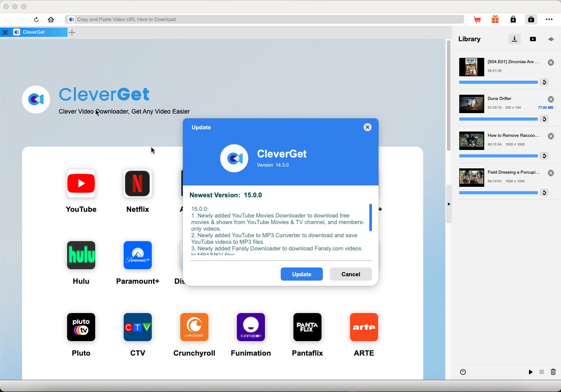The width and height of the screenshot is (561, 392).
Task: Click the Newest Version 15.0.0 text
Action: (x=226, y=195)
